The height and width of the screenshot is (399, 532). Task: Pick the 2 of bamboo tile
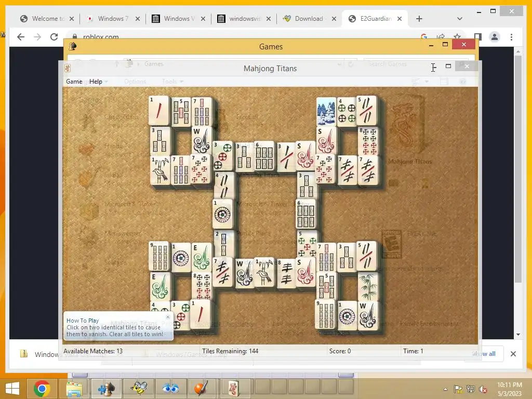tap(223, 244)
